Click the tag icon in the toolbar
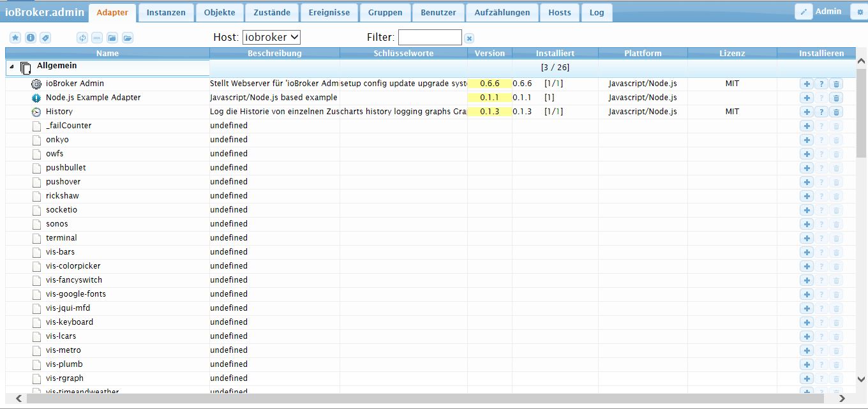Screen dimensions: 868x409 coord(45,38)
